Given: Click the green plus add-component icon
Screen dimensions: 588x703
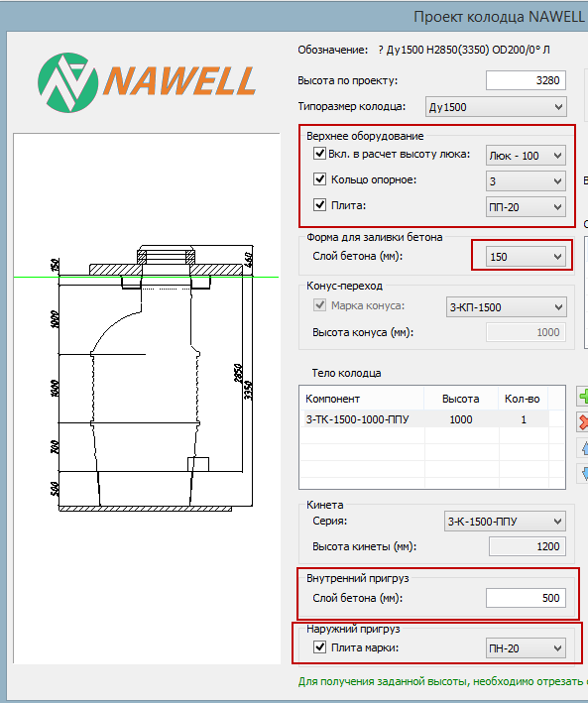Looking at the screenshot, I should (583, 397).
